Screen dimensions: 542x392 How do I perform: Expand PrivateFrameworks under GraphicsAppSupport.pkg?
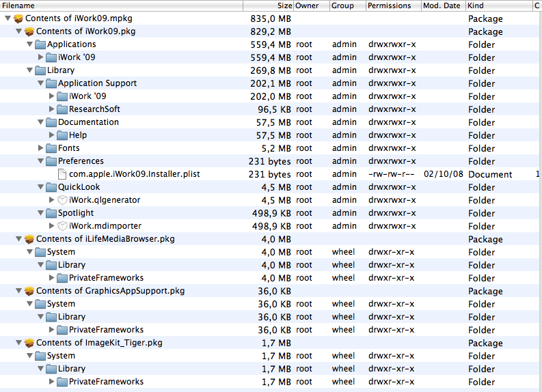point(52,330)
